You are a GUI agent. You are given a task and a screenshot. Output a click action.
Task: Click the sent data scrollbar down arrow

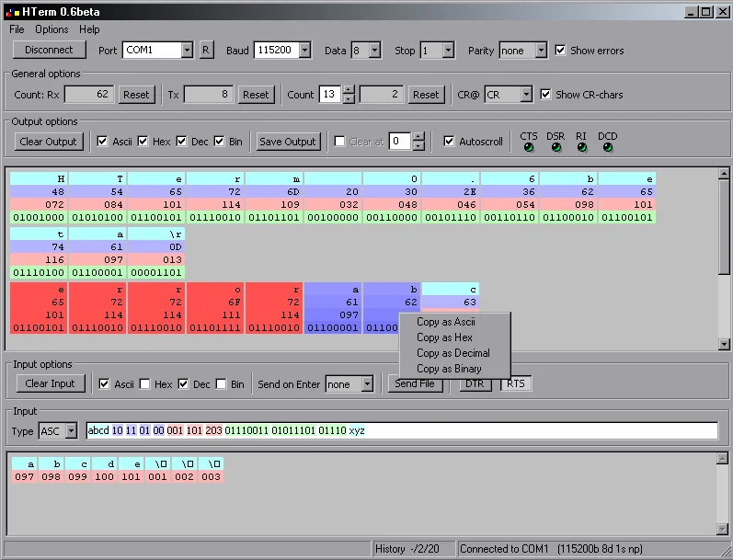pos(722,529)
